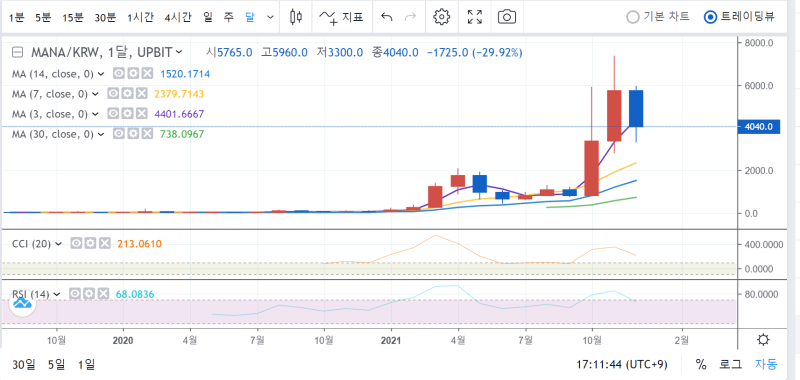Open the MANA/KRW symbol dropdown
The width and height of the screenshot is (800, 380).
[179, 52]
